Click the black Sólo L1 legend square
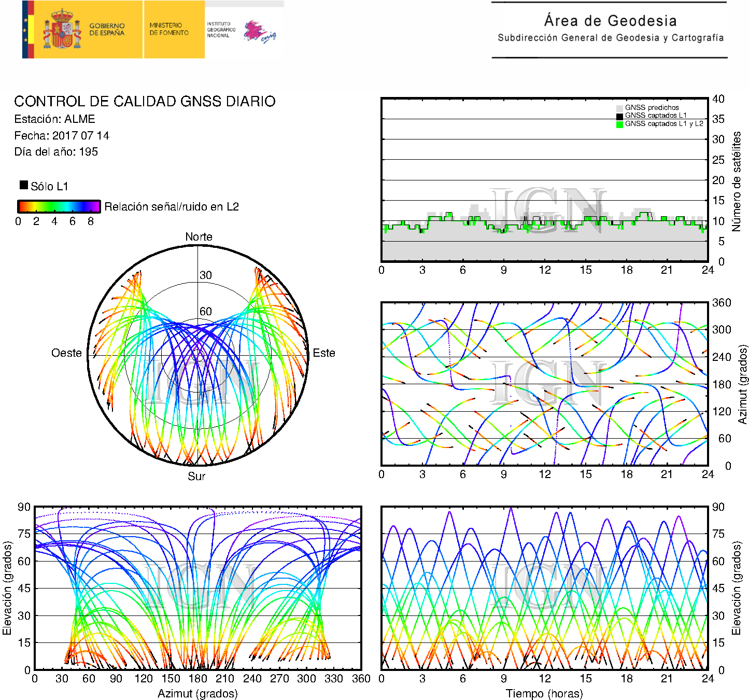The image size is (749, 700). (x=24, y=185)
